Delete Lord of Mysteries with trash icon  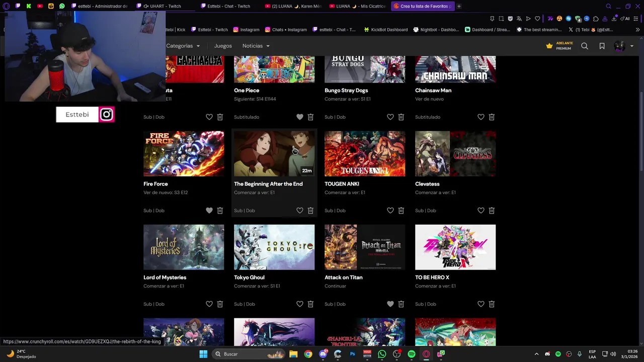pos(220,304)
